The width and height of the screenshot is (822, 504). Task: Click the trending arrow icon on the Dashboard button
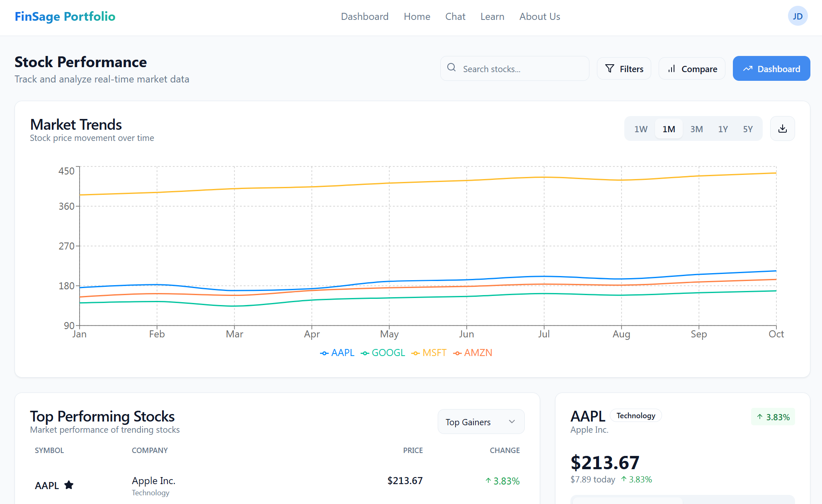(x=747, y=69)
